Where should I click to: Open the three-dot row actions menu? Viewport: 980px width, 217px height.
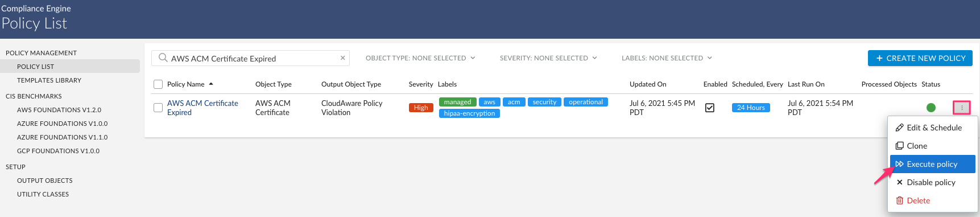[x=962, y=108]
